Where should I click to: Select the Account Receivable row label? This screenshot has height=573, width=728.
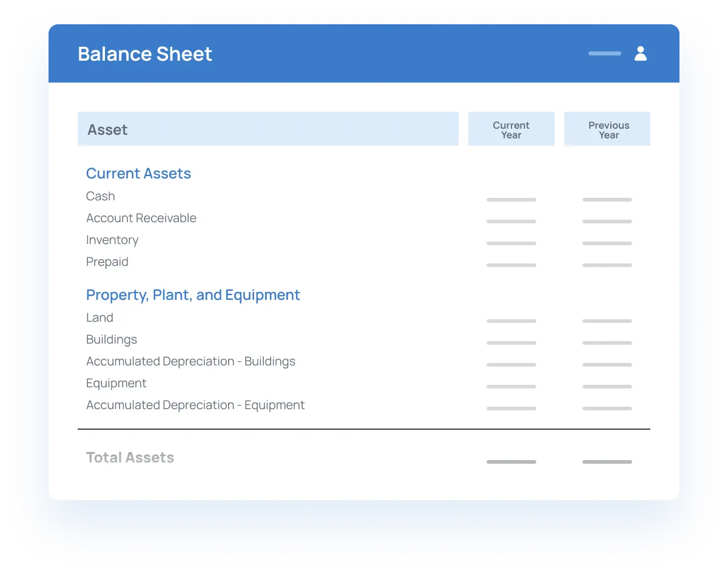(x=141, y=218)
